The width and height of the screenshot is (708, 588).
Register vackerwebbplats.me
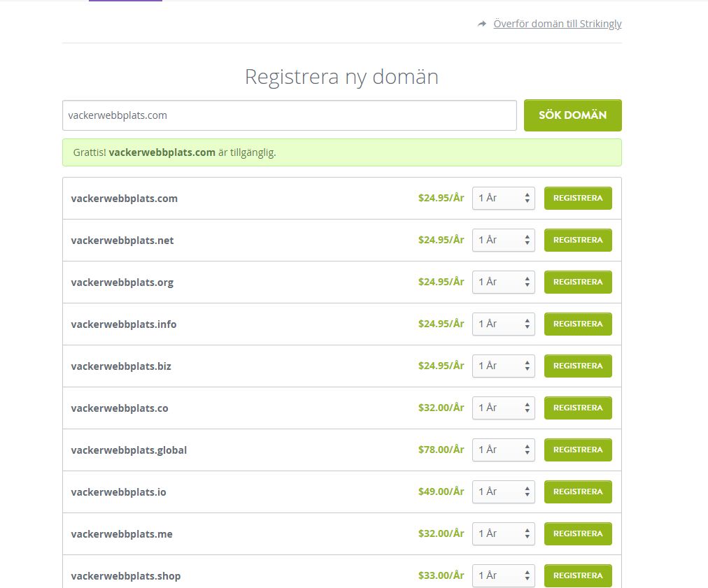coord(578,534)
